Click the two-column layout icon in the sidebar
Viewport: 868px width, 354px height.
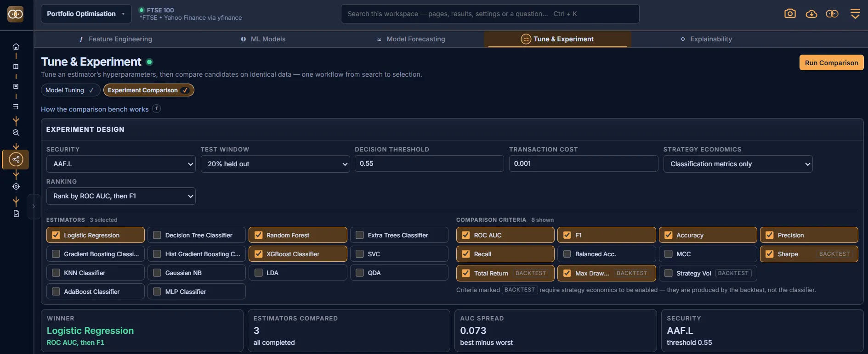(x=16, y=67)
